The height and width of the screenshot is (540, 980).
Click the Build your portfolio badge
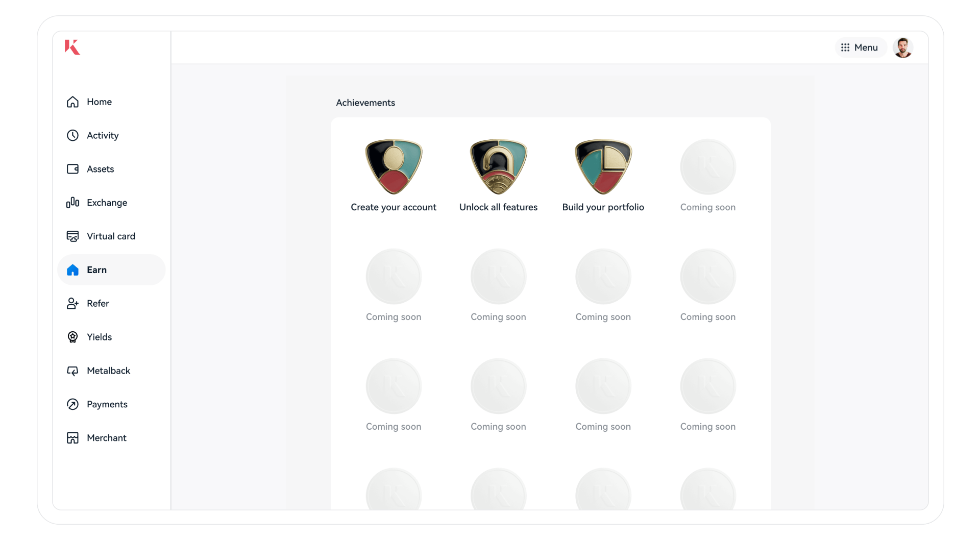coord(603,167)
